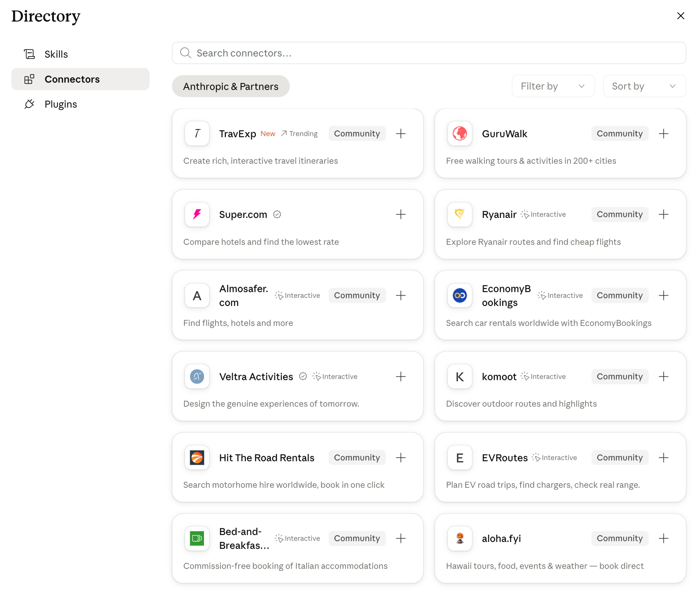Screen dimensions: 700x605
Task: Click 'Plan EV road trips, find chargers' description
Action: click(543, 485)
